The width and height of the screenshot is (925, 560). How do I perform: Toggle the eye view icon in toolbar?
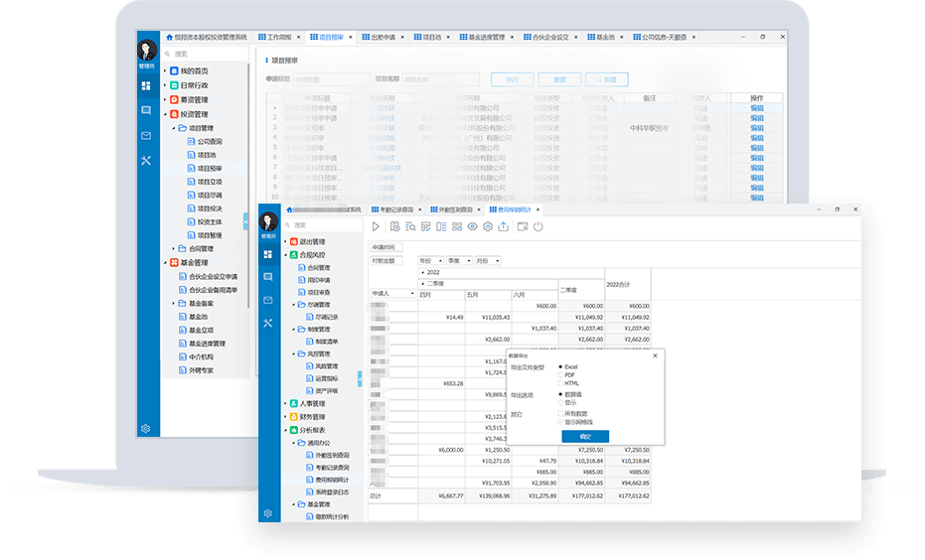click(x=473, y=226)
